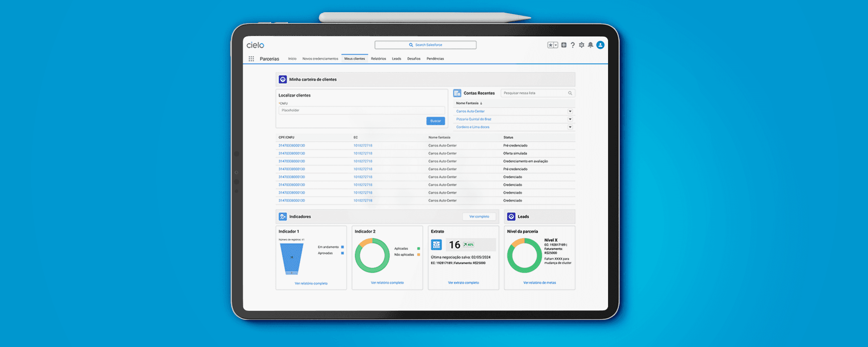This screenshot has width=868, height=347.
Task: Open the user profile avatar
Action: pos(600,45)
